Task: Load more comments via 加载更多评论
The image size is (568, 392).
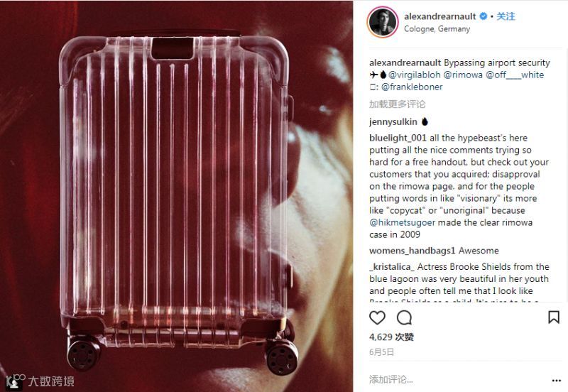Action: (x=398, y=104)
